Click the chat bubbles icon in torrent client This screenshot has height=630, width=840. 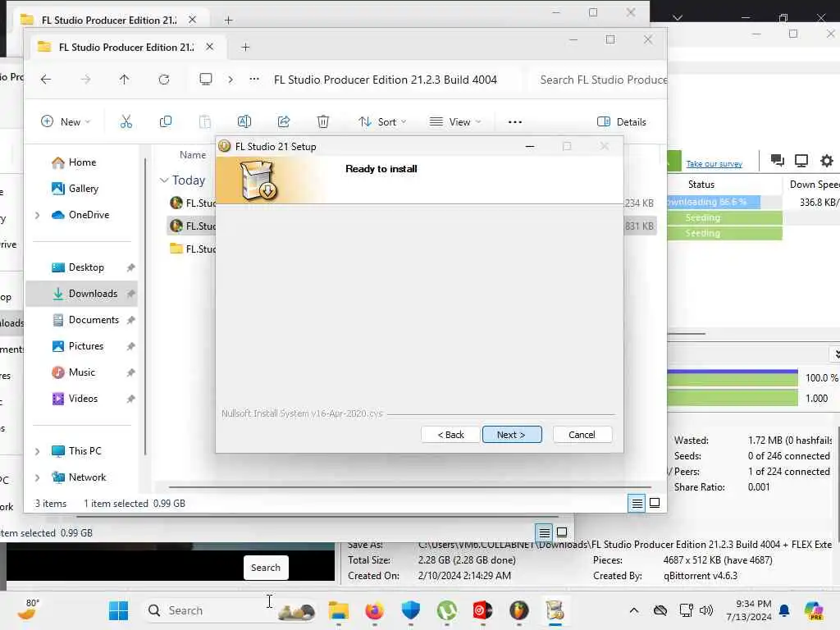click(x=777, y=160)
